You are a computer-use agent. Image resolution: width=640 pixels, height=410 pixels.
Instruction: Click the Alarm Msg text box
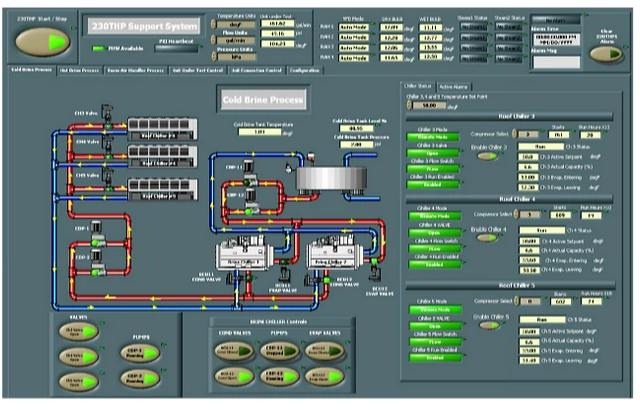coord(556,62)
